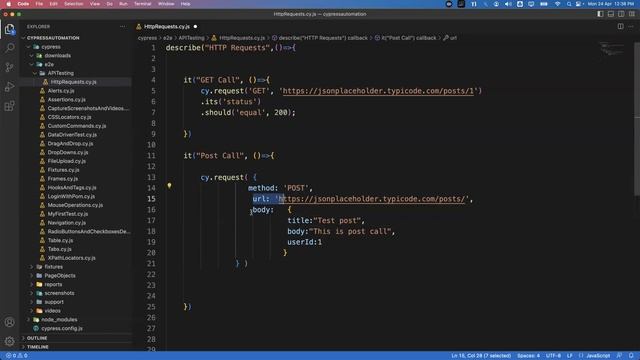Open the Source Control view

(x=9, y=67)
